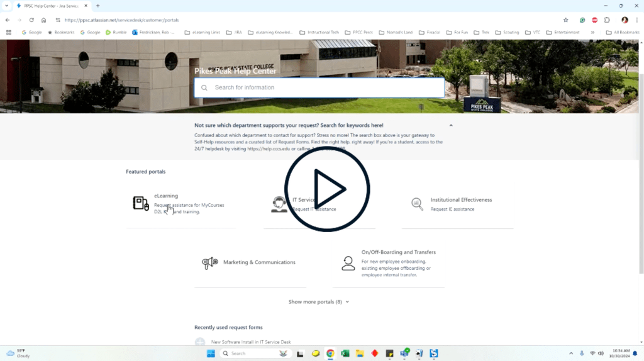
Task: Open the Bookmarks star bookmark
Action: pyautogui.click(x=61, y=32)
